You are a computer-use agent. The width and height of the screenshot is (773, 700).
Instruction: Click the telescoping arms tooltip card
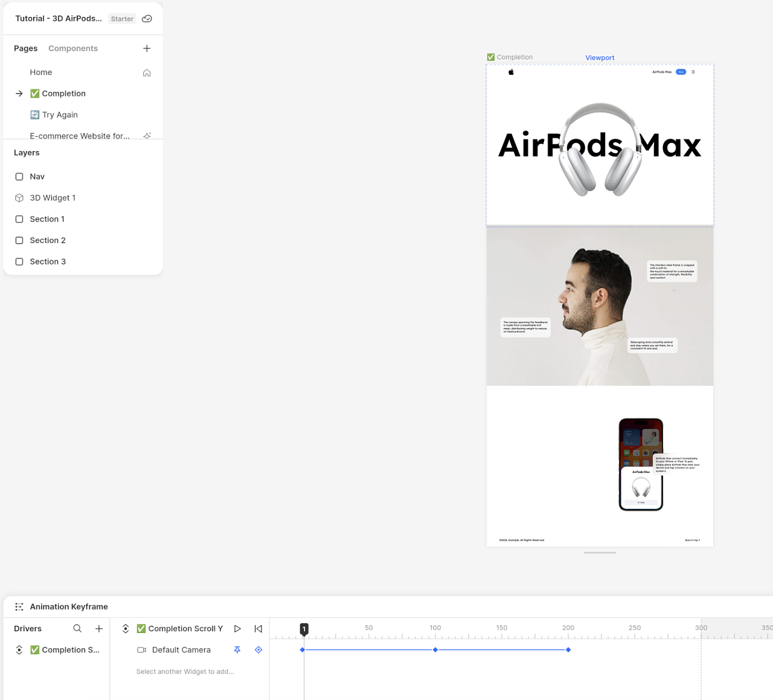652,345
